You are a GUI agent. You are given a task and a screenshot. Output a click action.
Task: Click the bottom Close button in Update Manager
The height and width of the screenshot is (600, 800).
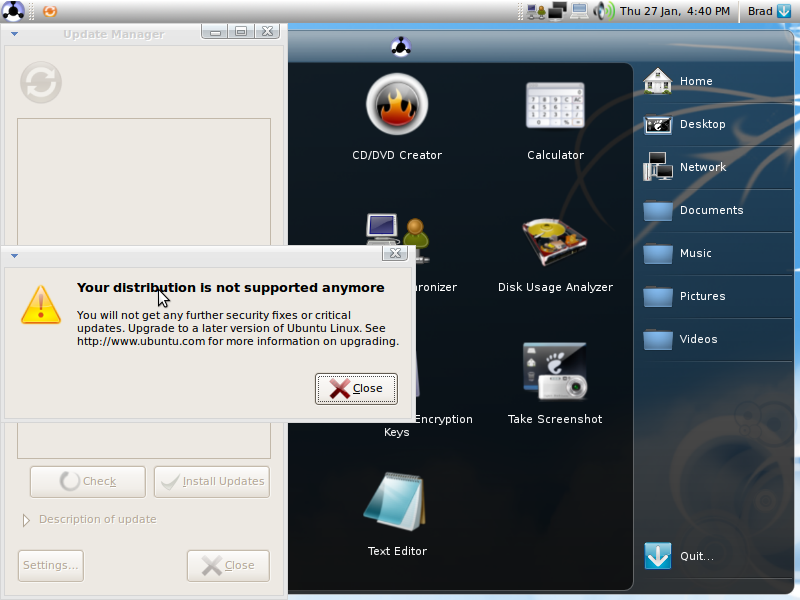coord(228,566)
